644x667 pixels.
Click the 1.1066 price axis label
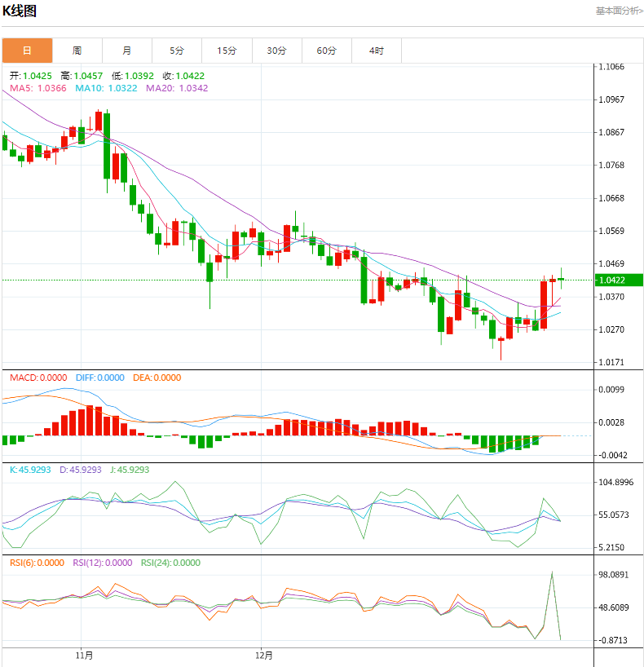611,67
